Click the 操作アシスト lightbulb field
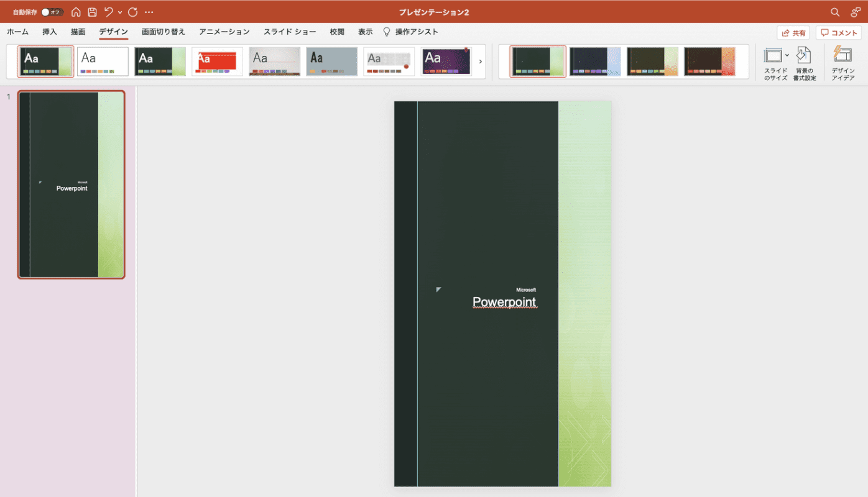The width and height of the screenshot is (868, 497). [410, 32]
